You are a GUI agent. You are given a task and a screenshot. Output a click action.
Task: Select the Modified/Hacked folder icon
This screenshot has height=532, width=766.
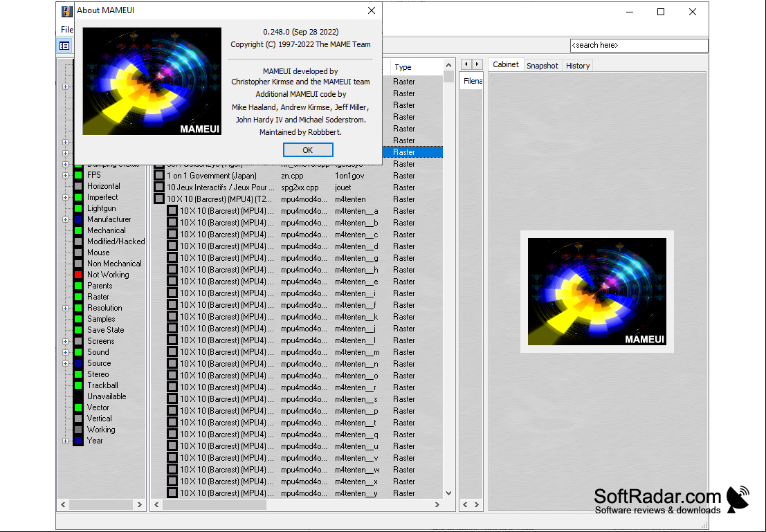pyautogui.click(x=78, y=242)
